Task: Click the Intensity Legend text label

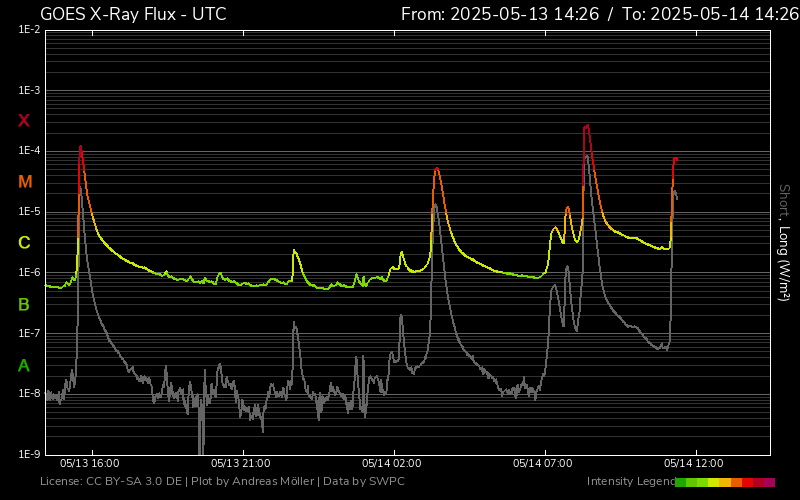Action: 629,482
